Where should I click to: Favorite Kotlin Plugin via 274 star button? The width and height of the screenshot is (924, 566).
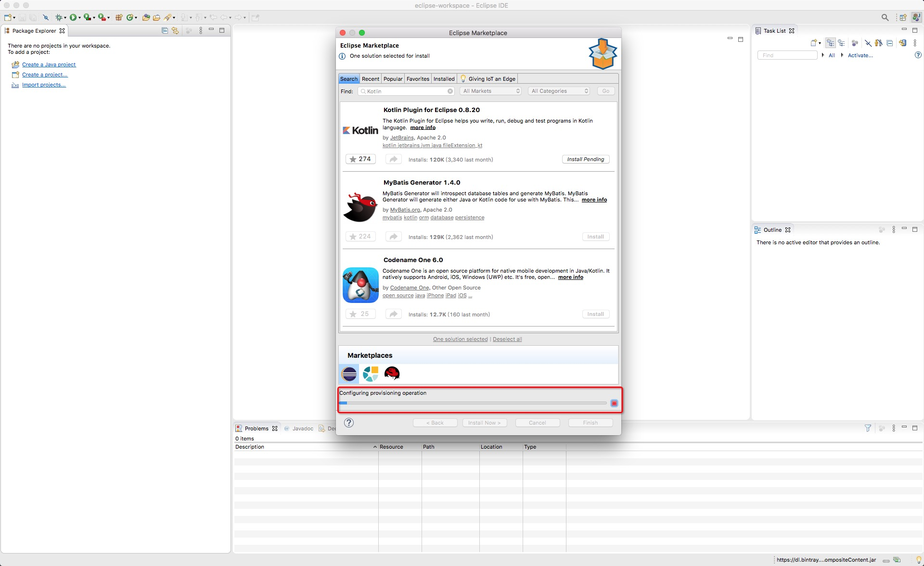(x=360, y=159)
